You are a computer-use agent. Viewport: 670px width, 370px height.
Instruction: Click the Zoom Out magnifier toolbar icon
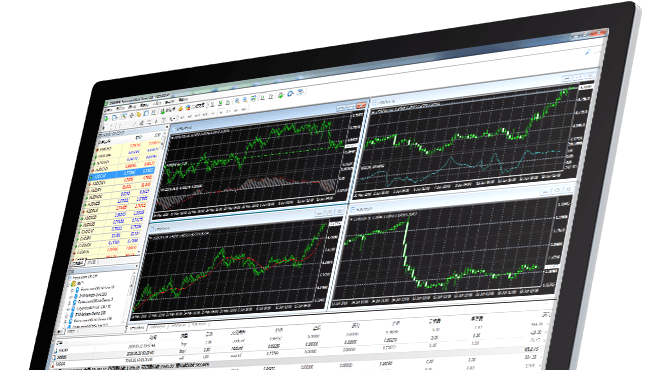(245, 100)
